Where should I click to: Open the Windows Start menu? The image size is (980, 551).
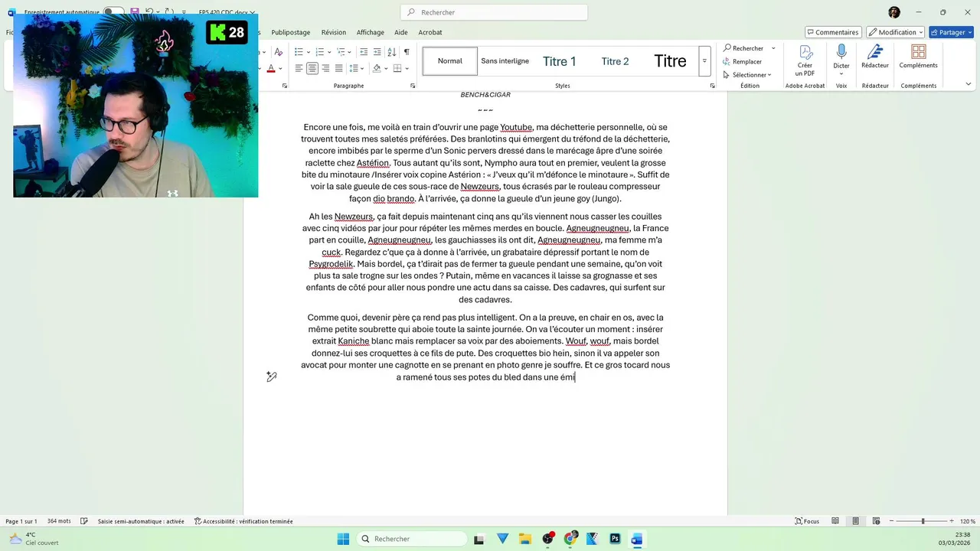[343, 539]
